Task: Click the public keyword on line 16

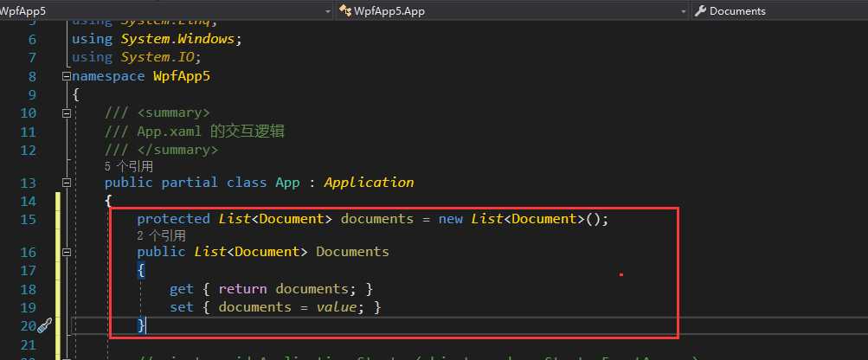Action: pos(161,252)
